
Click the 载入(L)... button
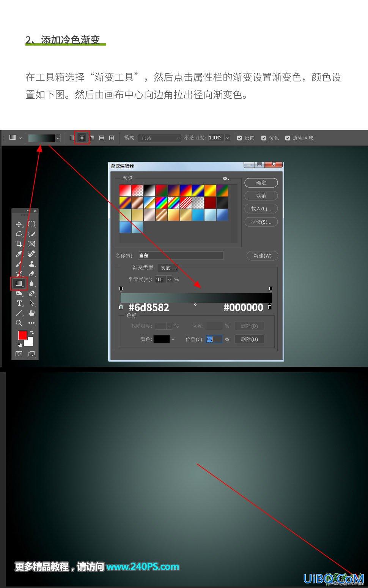coord(261,209)
